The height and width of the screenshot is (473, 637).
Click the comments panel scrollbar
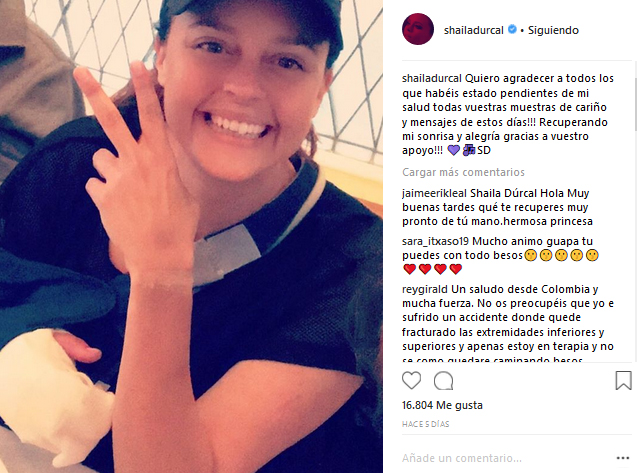tap(635, 211)
